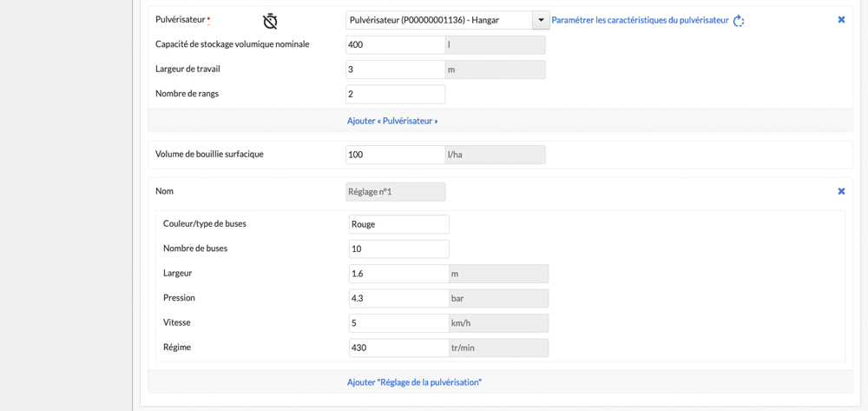
Task: Click the Nombre de buses input
Action: click(399, 249)
